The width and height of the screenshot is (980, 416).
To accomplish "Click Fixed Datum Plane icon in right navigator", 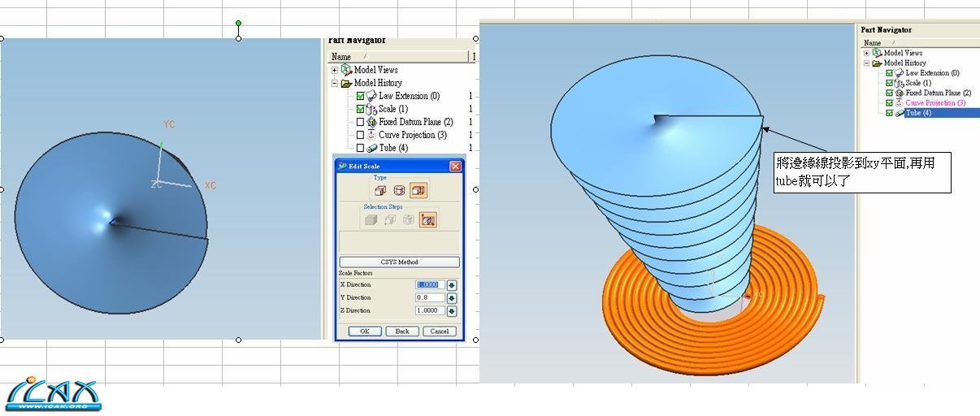I will click(899, 93).
